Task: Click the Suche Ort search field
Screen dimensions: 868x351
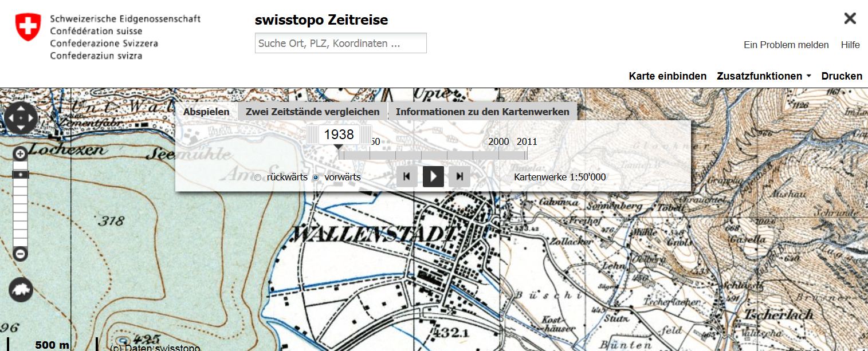Action: tap(340, 43)
